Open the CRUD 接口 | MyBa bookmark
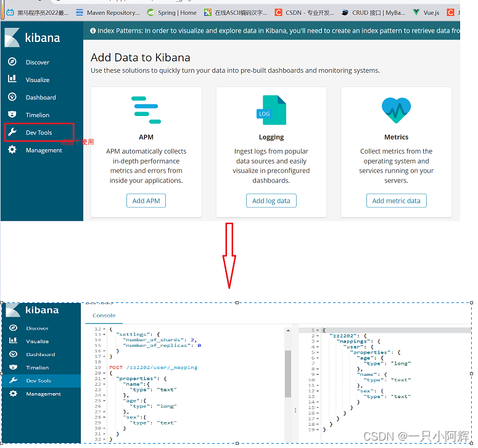Screen dimensions: 478x448 pyautogui.click(x=373, y=12)
